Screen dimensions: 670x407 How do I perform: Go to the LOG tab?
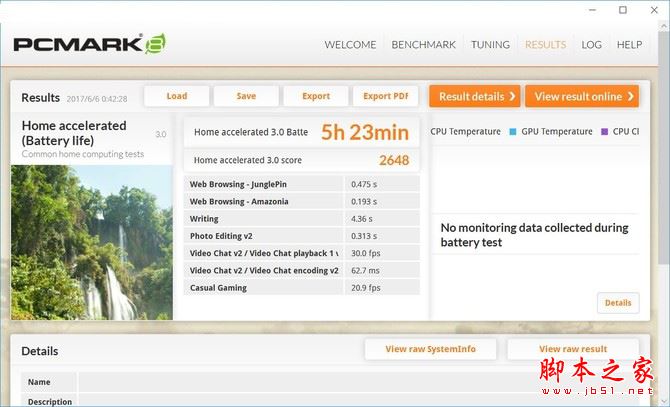591,45
